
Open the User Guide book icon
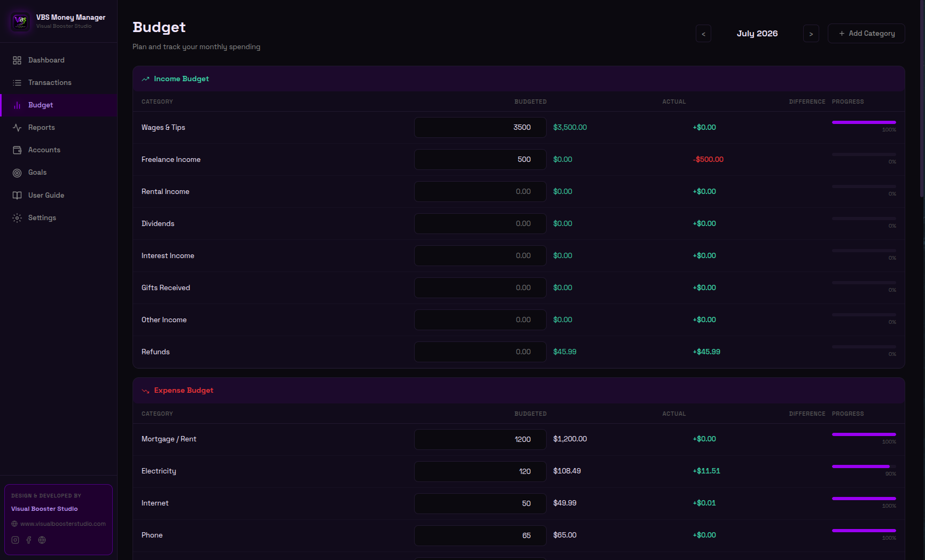coord(17,196)
